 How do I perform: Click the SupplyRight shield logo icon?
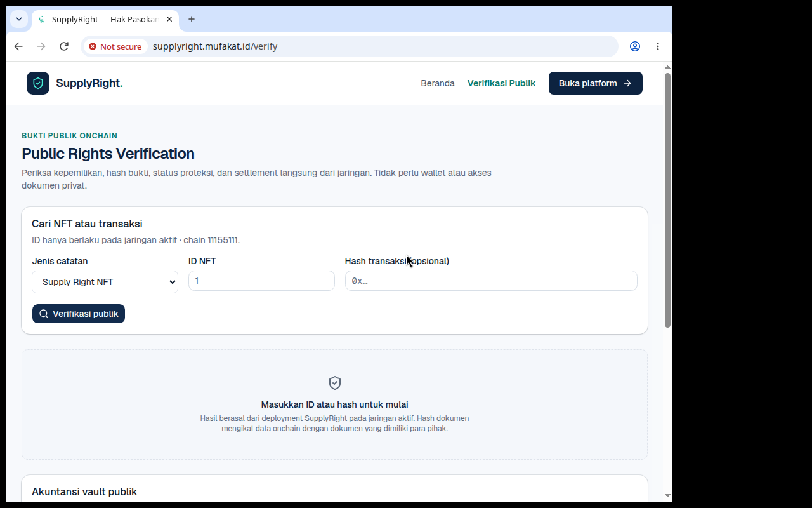(38, 83)
